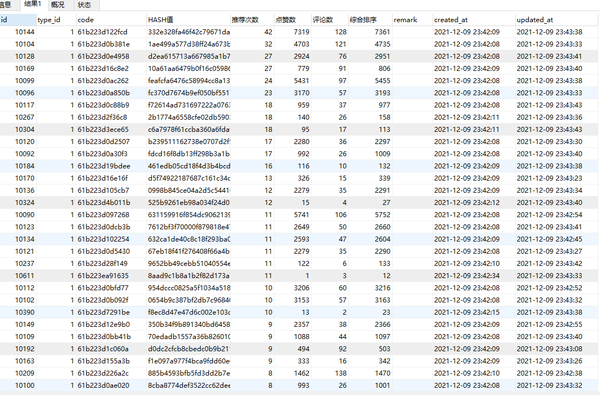Viewport: 600px width, 395px height.
Task: Select the created_at column header
Action: point(474,20)
